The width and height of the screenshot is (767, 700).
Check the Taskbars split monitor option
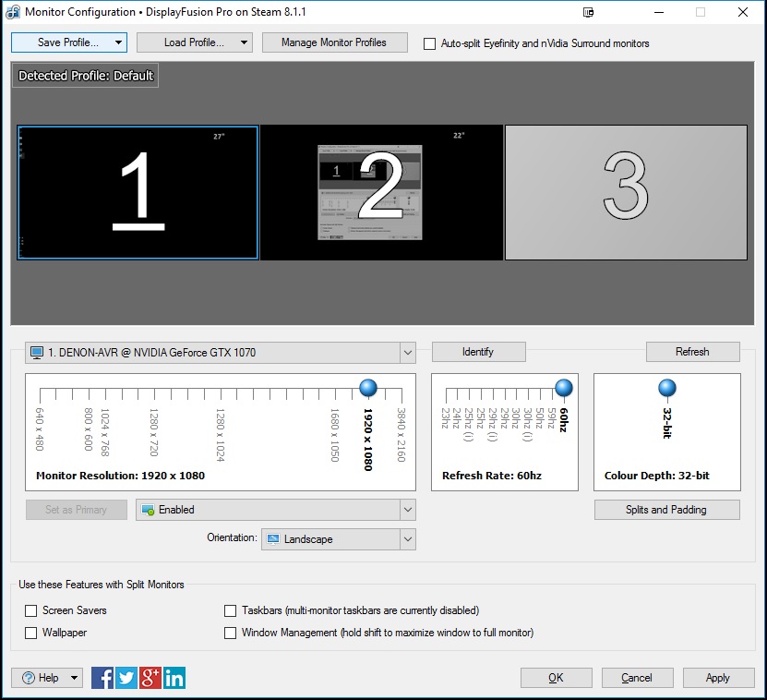point(230,610)
